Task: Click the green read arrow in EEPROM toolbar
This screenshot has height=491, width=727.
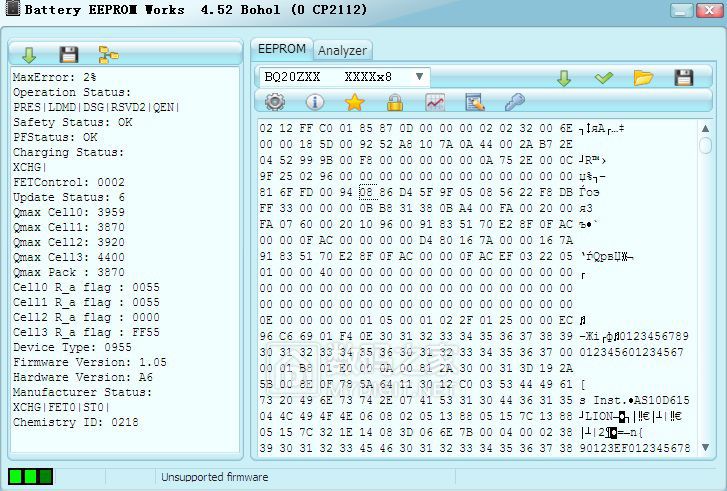Action: [x=564, y=78]
